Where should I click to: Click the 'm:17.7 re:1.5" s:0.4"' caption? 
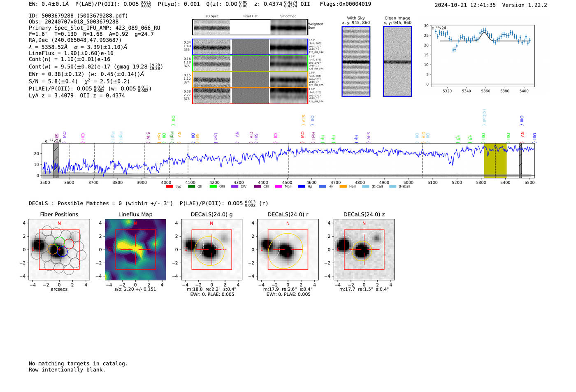[x=364, y=289]
